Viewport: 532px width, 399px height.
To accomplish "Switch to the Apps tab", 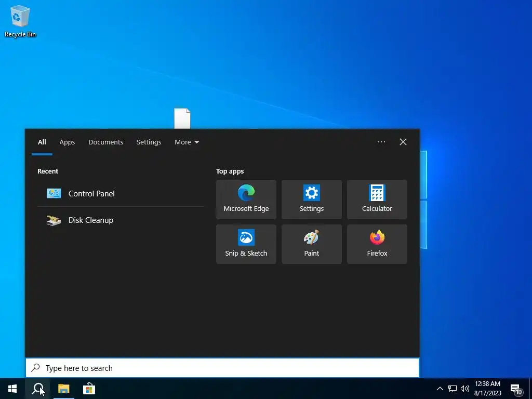I will coord(67,142).
